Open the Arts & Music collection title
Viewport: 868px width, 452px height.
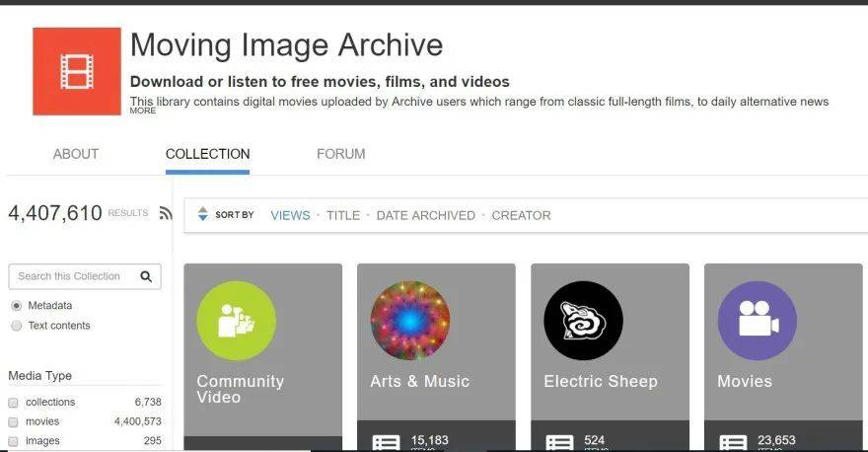[x=419, y=381]
